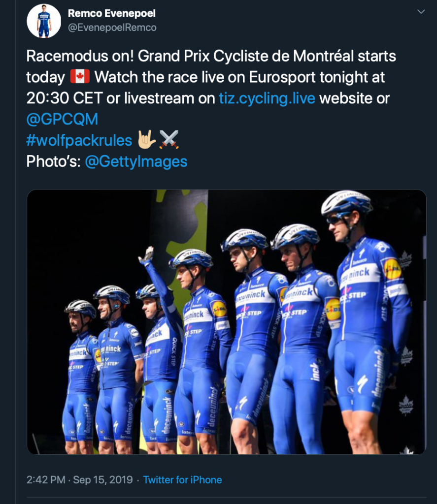The height and width of the screenshot is (504, 437).
Task: Open the #wolfpackrules hashtag
Action: (79, 140)
